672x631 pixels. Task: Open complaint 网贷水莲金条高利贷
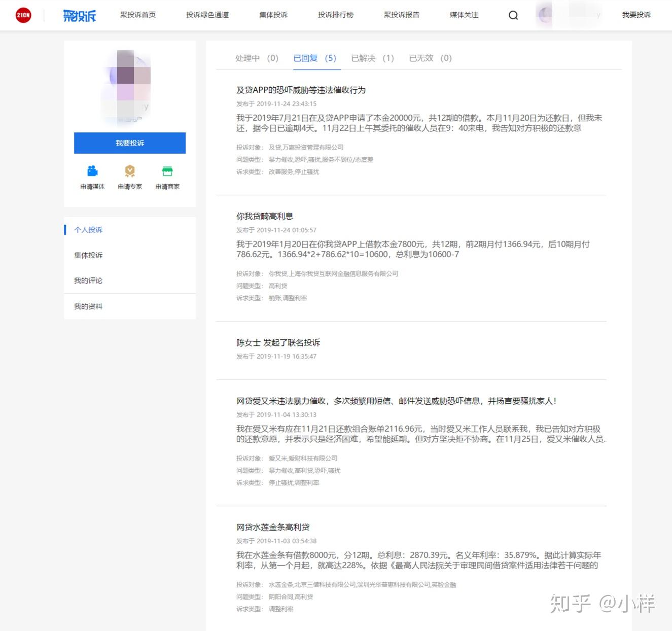click(x=273, y=528)
